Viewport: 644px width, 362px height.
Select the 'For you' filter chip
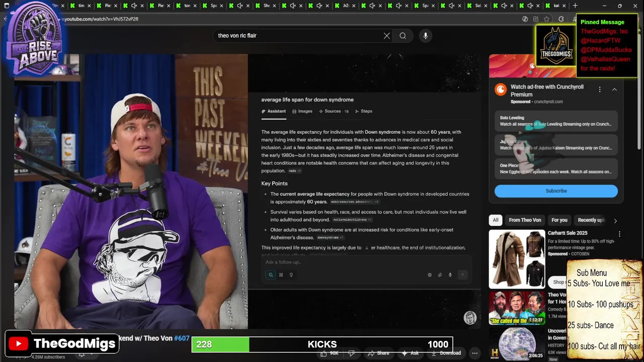tap(559, 220)
